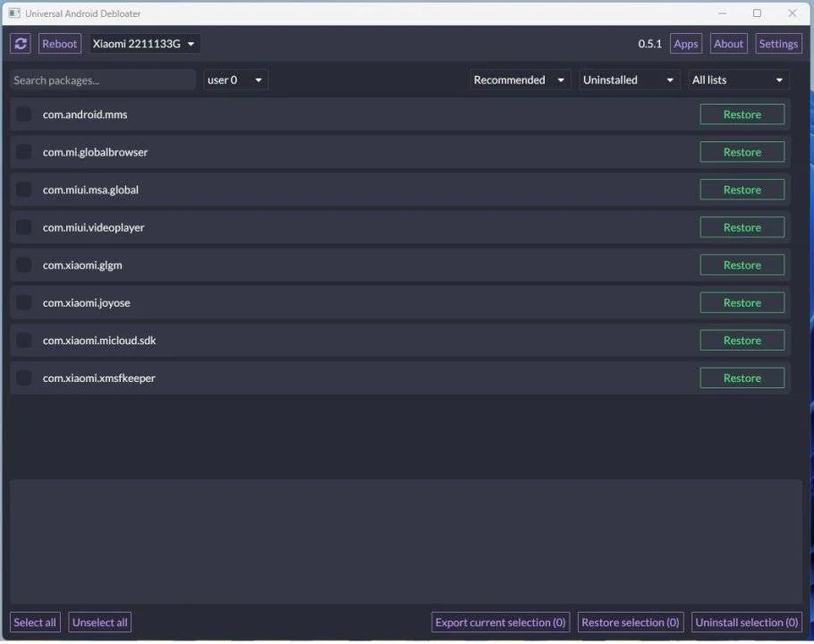Click the com.android.mms package name
Viewport: 814px width, 644px height.
pyautogui.click(x=85, y=114)
